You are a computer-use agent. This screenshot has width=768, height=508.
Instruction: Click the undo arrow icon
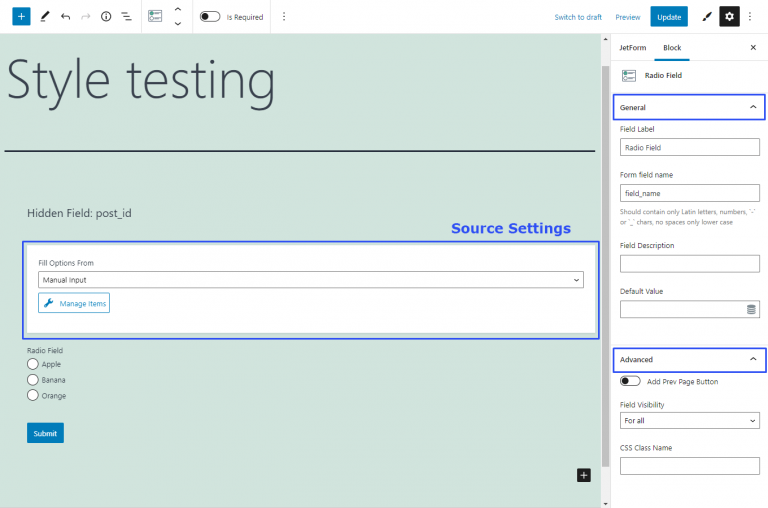pos(65,17)
